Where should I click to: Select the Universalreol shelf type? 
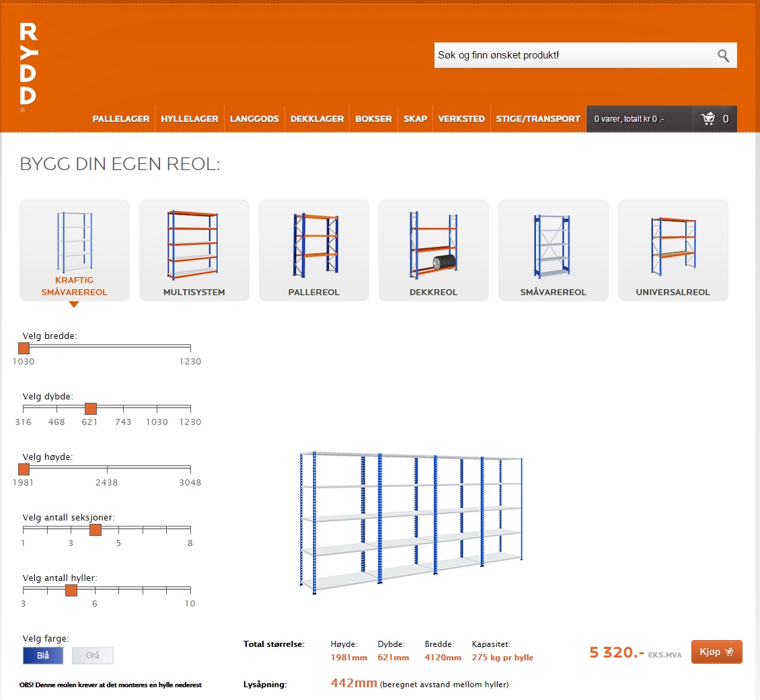coord(673,250)
